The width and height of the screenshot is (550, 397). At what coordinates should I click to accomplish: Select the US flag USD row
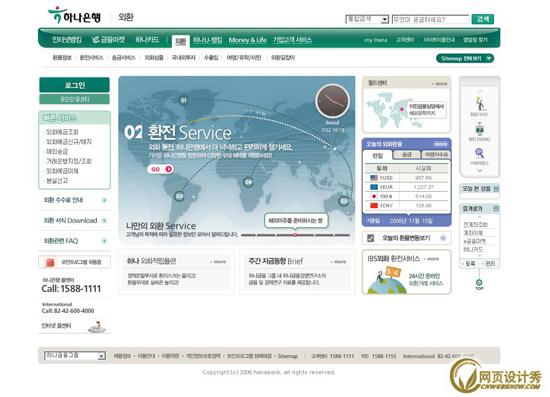pyautogui.click(x=407, y=178)
